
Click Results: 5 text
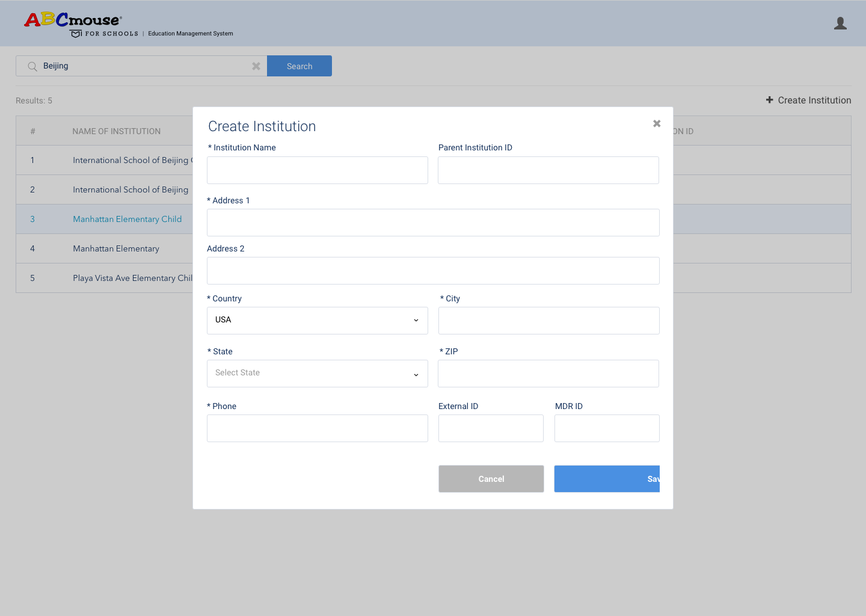[34, 100]
